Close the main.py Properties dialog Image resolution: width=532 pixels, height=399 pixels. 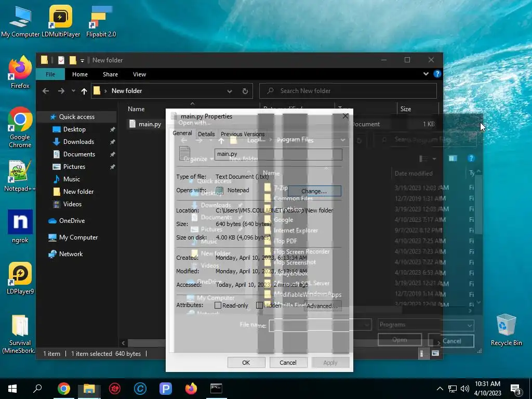345,116
